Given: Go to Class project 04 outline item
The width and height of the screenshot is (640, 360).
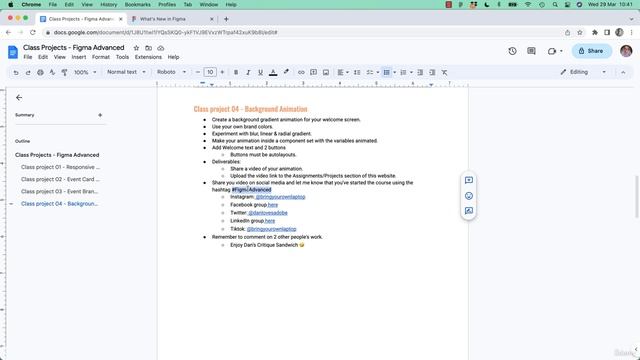Looking at the screenshot, I should click(60, 204).
